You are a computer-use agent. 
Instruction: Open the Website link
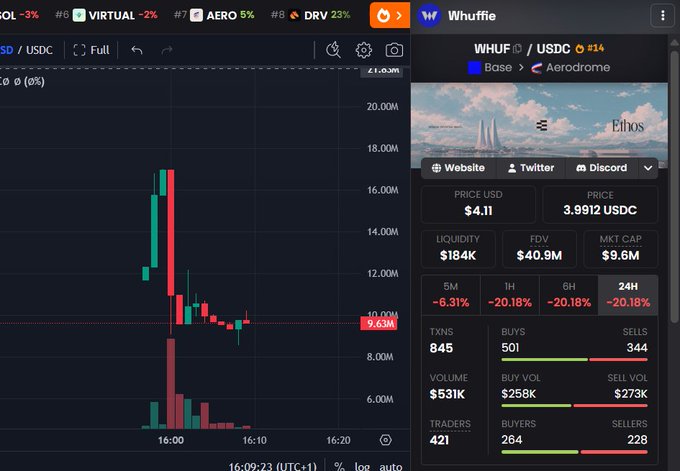458,168
